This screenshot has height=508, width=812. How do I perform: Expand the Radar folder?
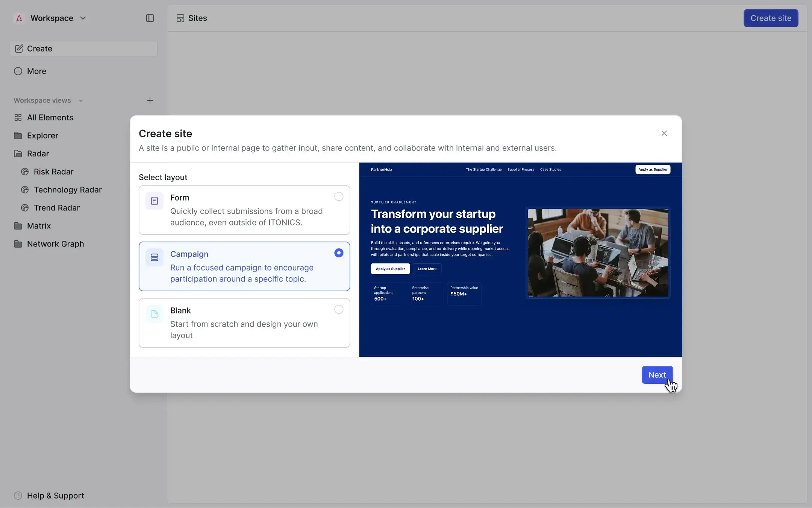coord(38,154)
